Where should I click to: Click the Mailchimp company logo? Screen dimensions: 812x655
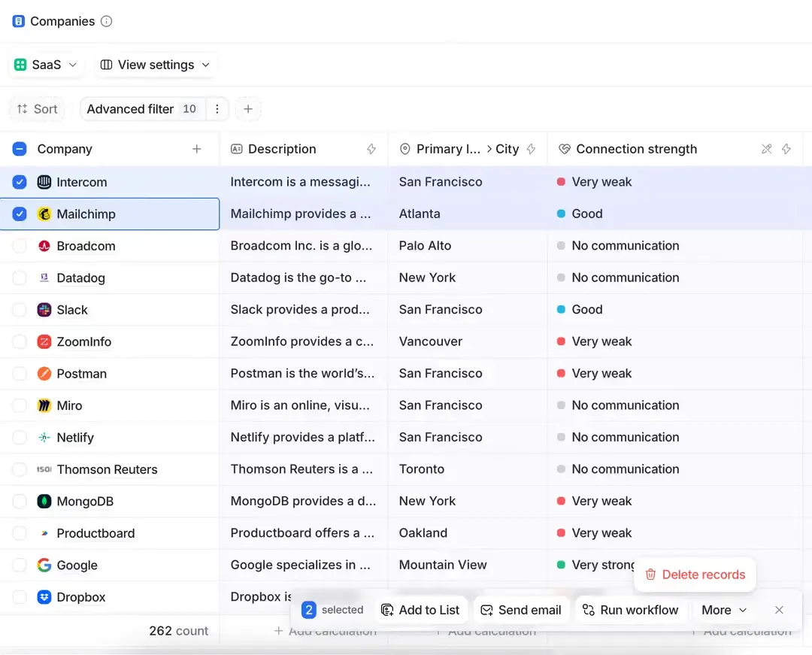pyautogui.click(x=44, y=214)
